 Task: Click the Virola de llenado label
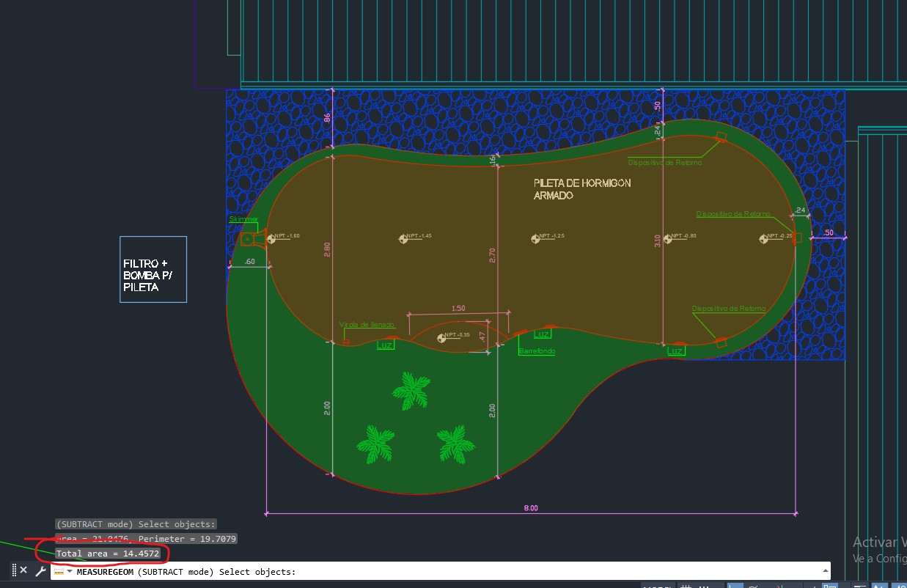(367, 324)
